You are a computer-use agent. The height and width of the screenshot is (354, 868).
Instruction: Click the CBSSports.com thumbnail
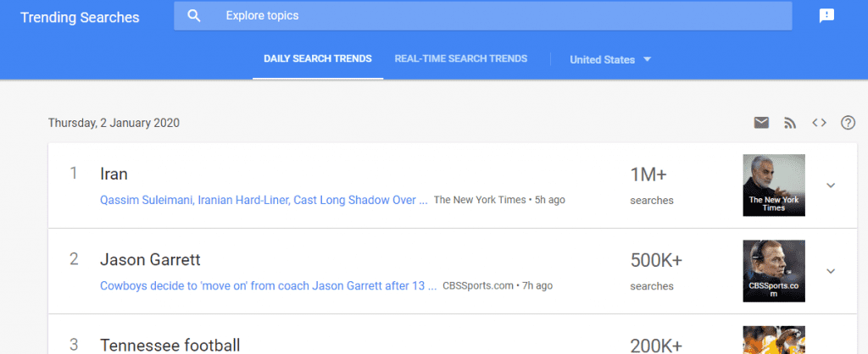[x=773, y=271]
